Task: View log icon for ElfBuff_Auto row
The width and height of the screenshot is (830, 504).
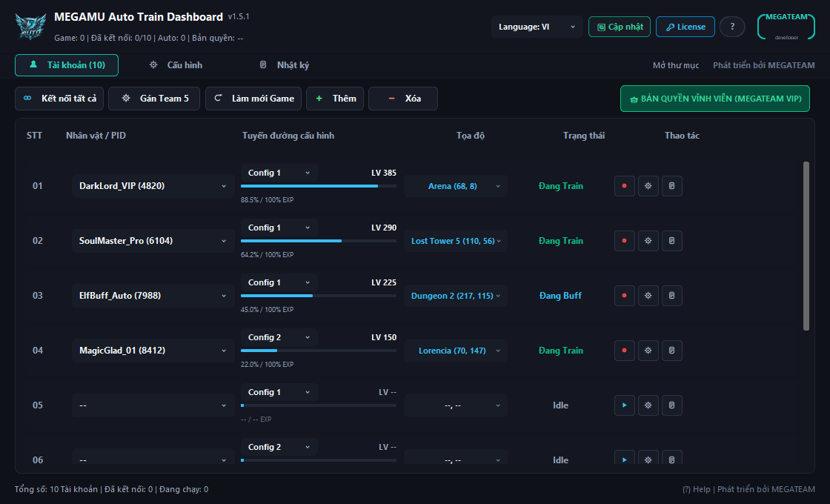Action: click(671, 296)
